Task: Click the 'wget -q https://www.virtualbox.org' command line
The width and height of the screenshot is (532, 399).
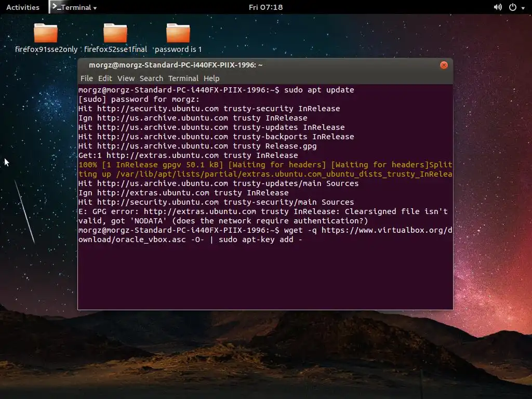Action: coord(265,230)
